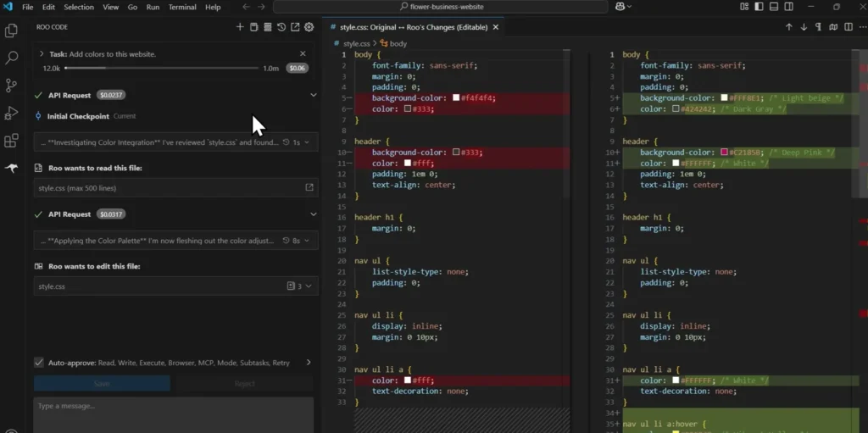This screenshot has width=868, height=433.
Task: Open the Search view in activity bar
Action: point(11,58)
